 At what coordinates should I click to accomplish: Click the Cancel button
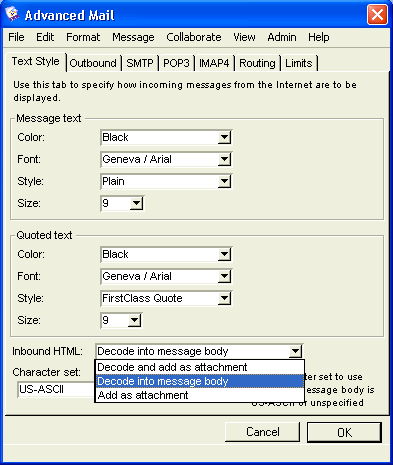(x=263, y=432)
